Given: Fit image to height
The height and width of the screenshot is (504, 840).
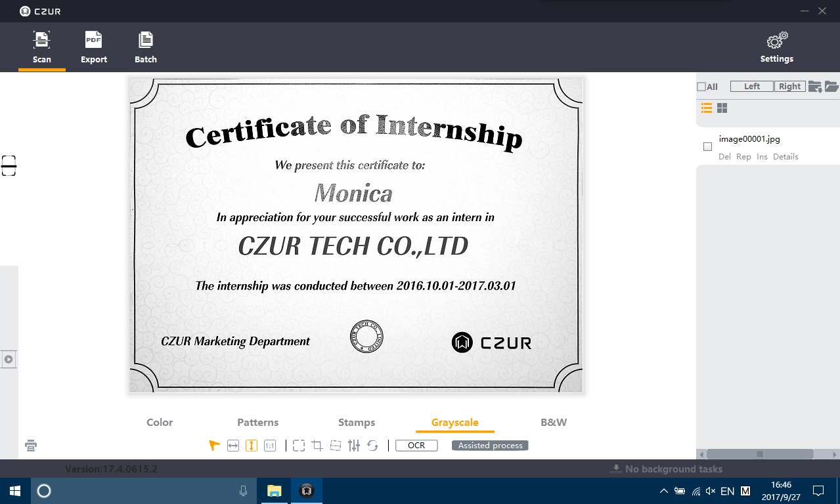Looking at the screenshot, I should [252, 446].
